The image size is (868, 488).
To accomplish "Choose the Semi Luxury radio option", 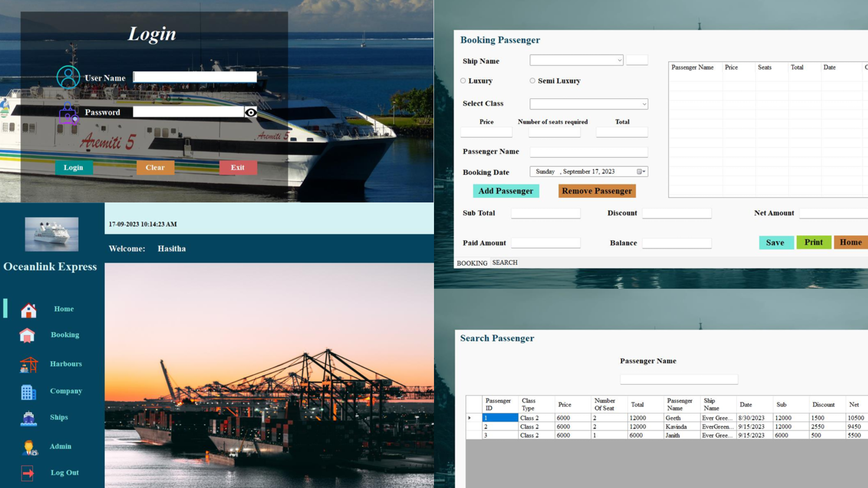I will [x=532, y=81].
